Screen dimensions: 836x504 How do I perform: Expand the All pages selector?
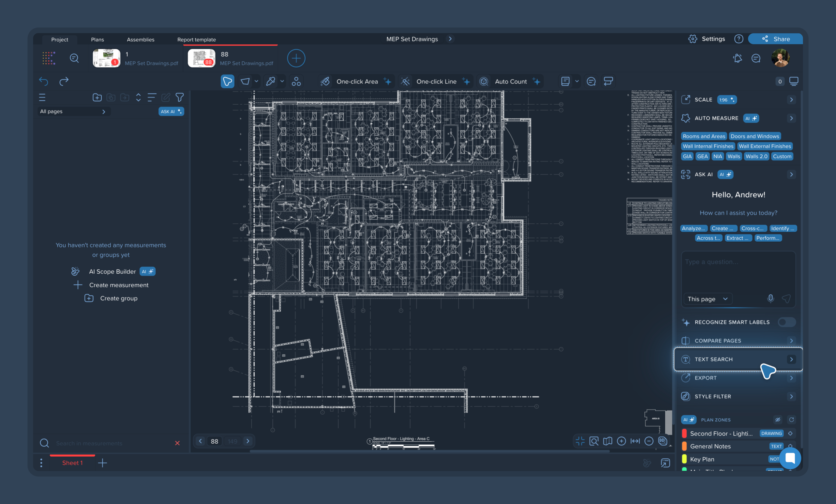pyautogui.click(x=73, y=112)
